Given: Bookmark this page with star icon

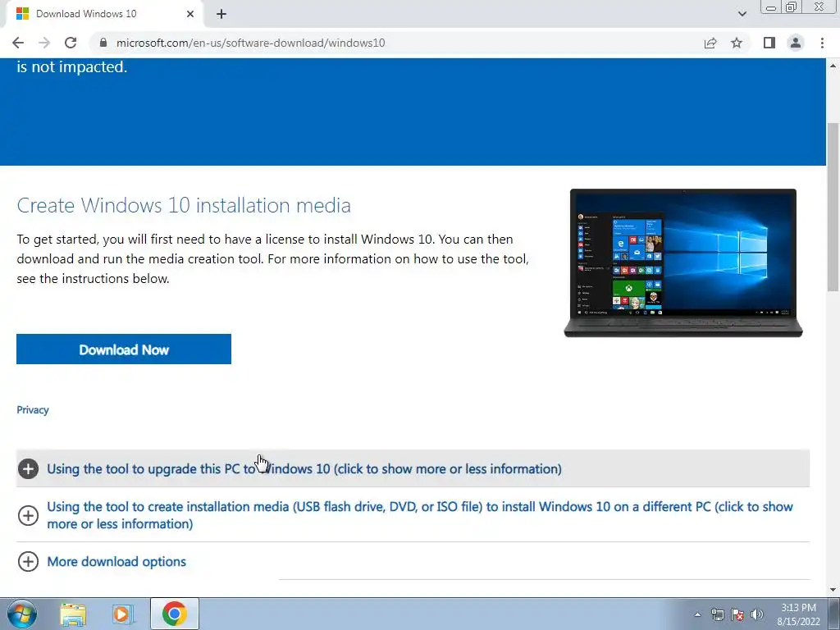Looking at the screenshot, I should coord(737,43).
